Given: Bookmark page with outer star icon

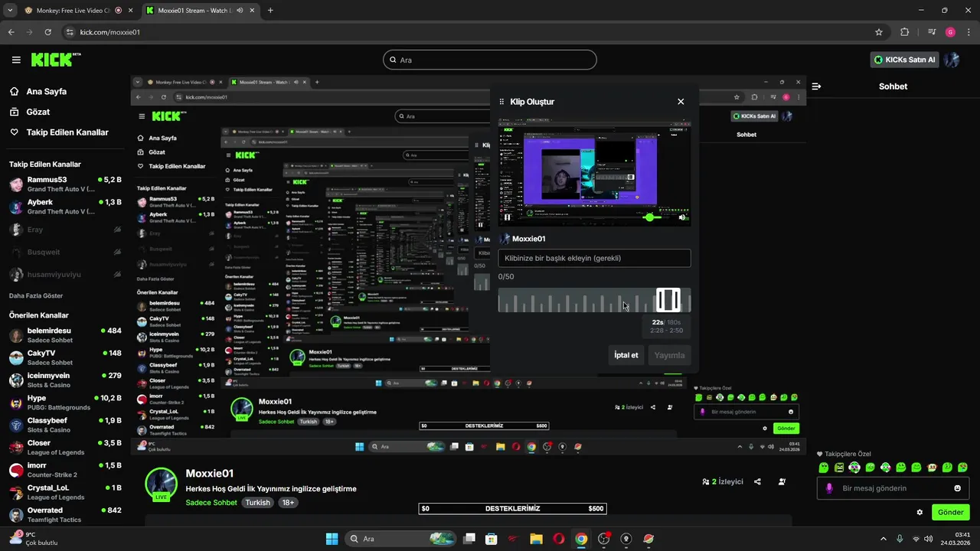Looking at the screenshot, I should (879, 32).
